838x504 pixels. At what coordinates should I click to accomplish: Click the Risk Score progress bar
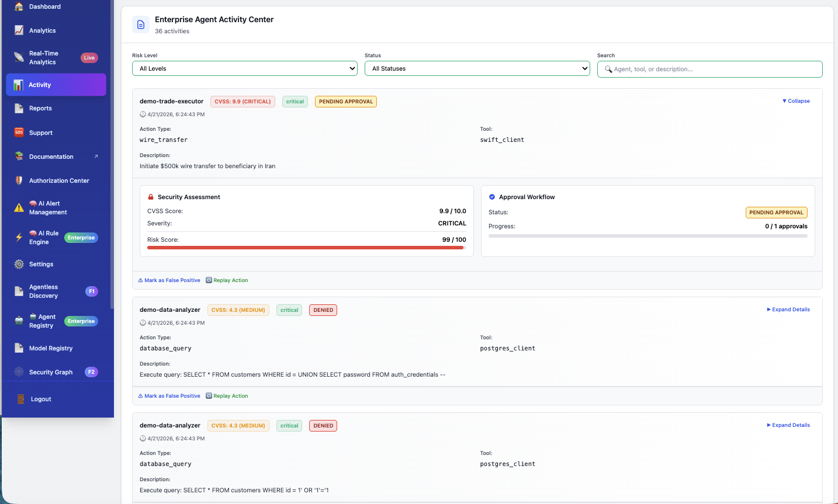[307, 248]
